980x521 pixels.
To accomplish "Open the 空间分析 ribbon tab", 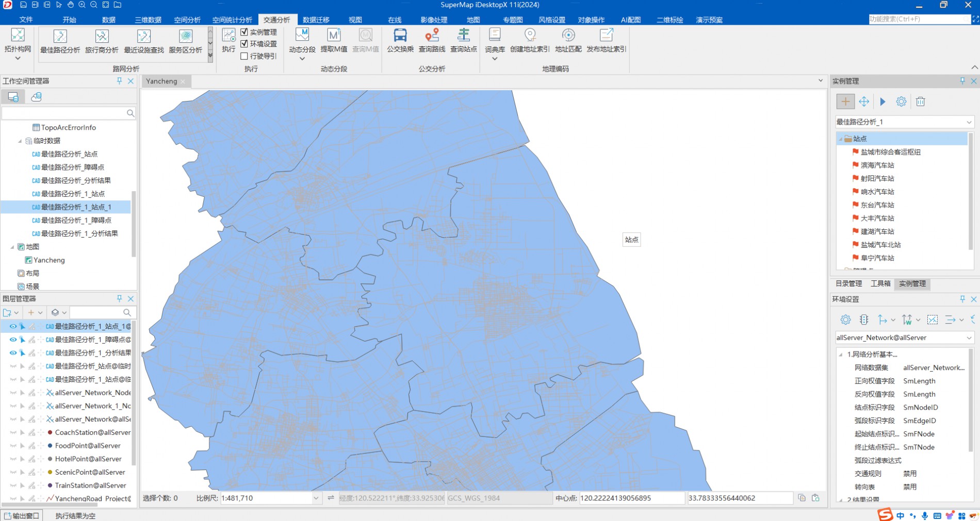I will [187, 20].
